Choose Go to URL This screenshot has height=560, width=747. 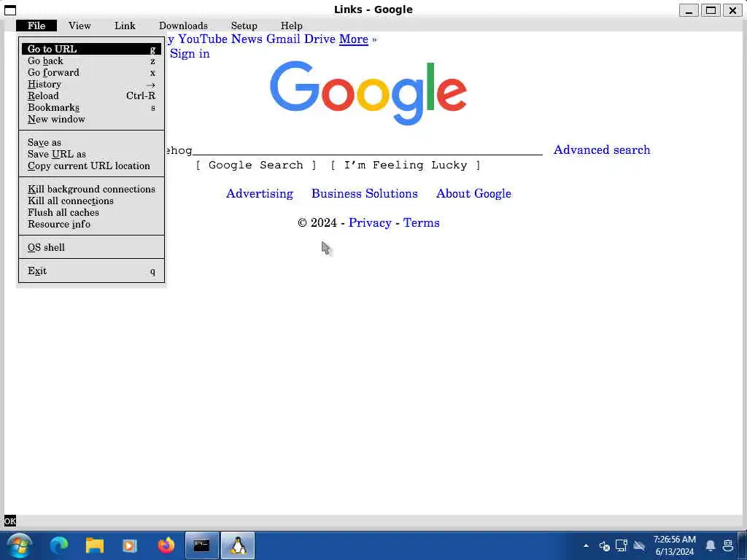pyautogui.click(x=91, y=49)
